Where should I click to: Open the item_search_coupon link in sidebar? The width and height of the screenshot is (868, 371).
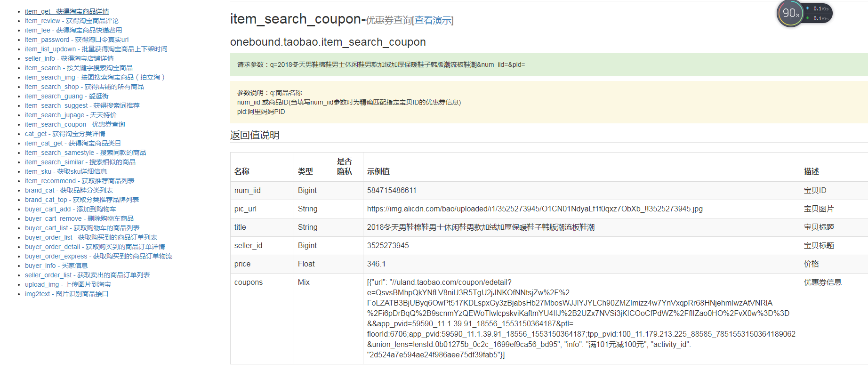75,124
